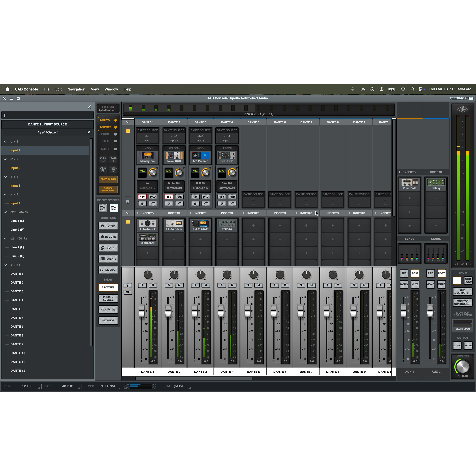Open the EQP-1A insert plugin
Image resolution: width=476 pixels, height=476 pixels.
click(x=227, y=225)
